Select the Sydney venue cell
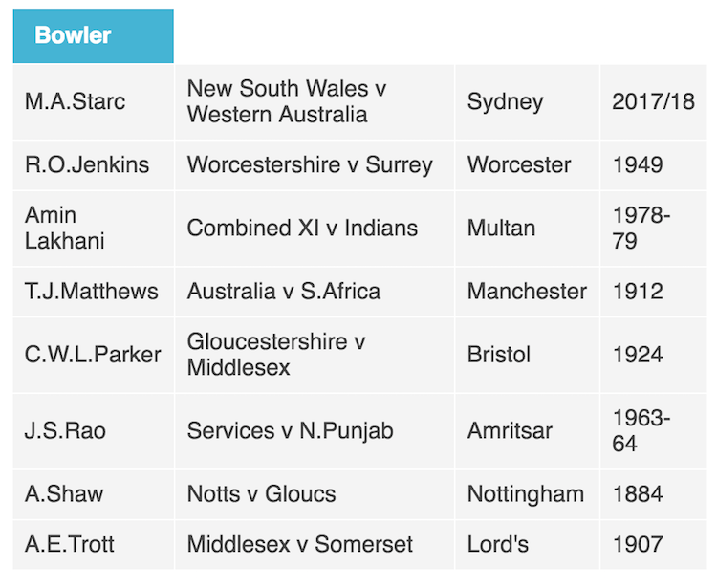 point(505,102)
